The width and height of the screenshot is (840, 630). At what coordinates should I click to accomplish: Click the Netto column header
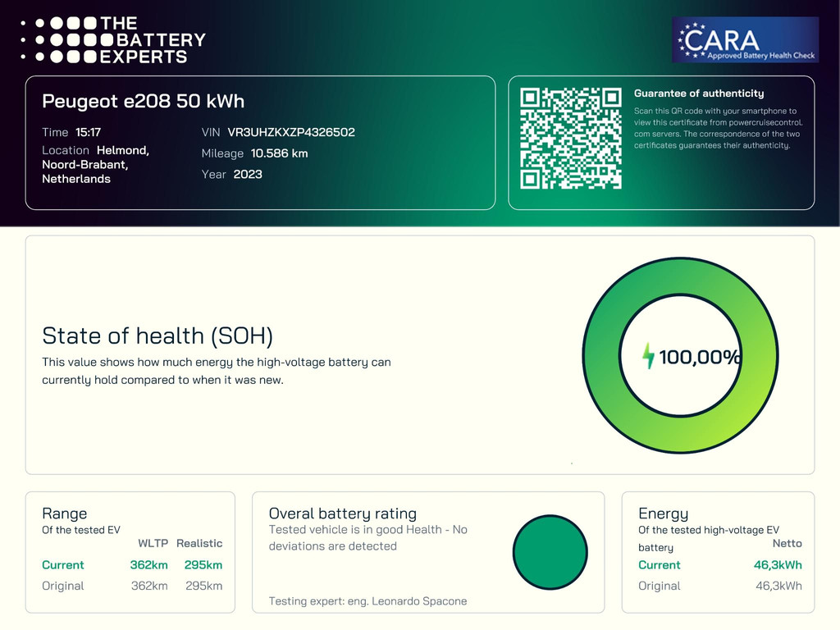(x=787, y=543)
